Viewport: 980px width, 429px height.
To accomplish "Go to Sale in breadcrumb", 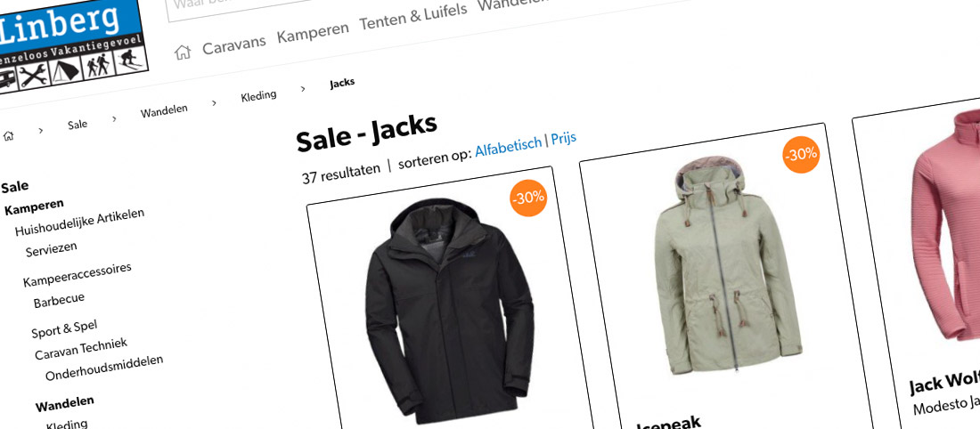I will pyautogui.click(x=78, y=125).
